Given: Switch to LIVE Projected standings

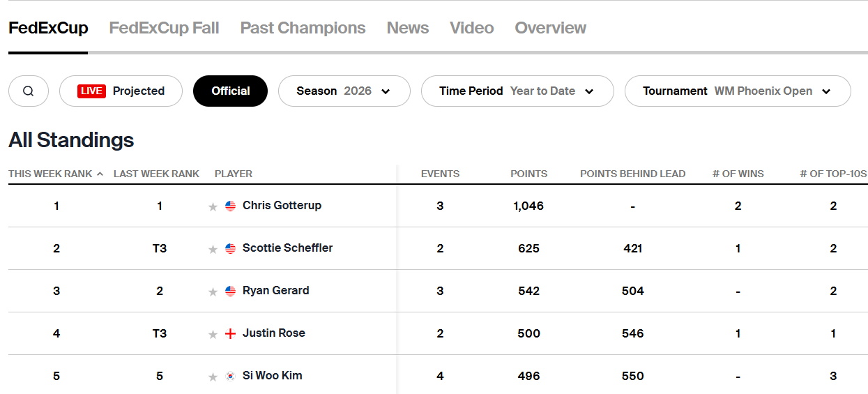Looking at the screenshot, I should tap(121, 91).
